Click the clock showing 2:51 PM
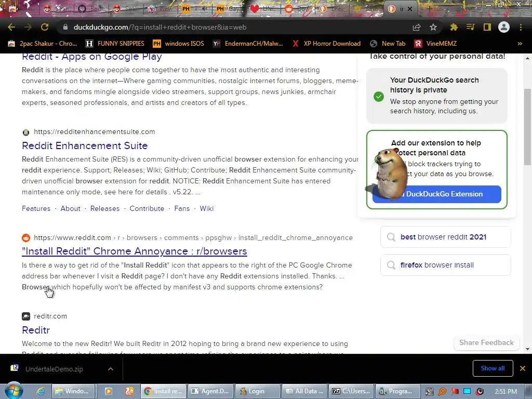532x399 pixels. click(x=506, y=391)
